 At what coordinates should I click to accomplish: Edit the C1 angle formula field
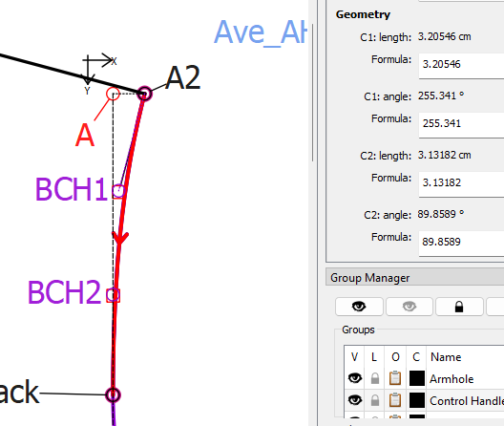(x=462, y=124)
